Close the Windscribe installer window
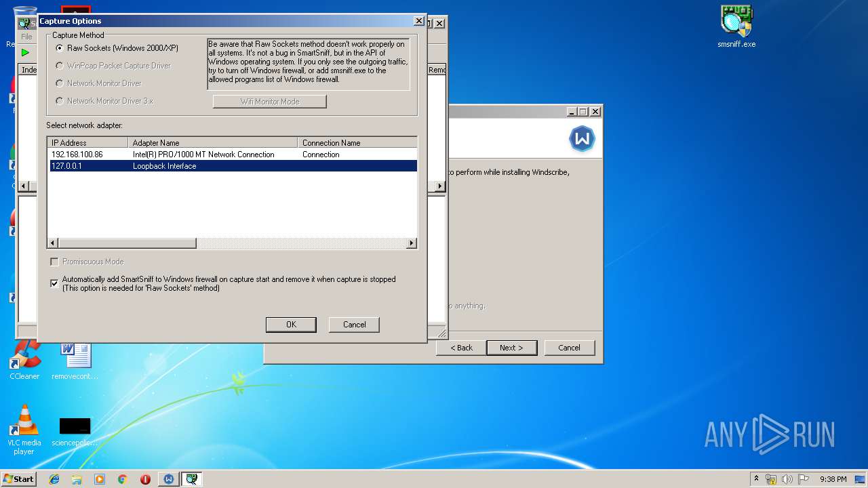The height and width of the screenshot is (488, 868). click(x=595, y=111)
